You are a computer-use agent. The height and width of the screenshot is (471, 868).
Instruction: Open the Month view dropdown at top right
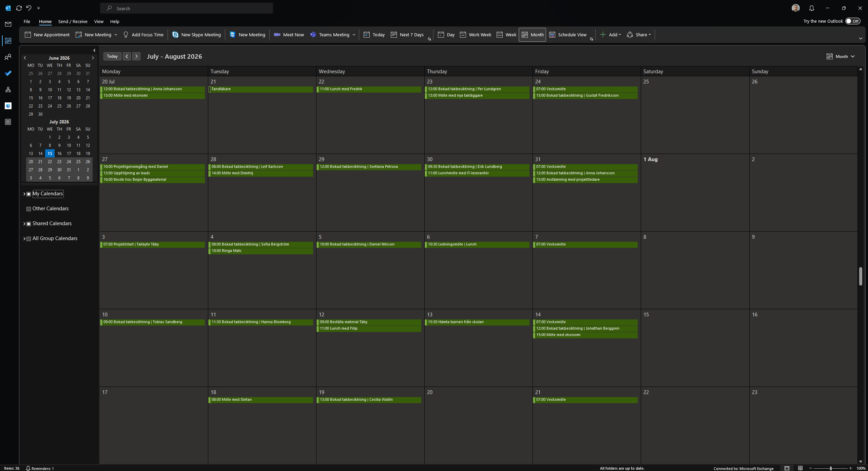pyautogui.click(x=841, y=56)
